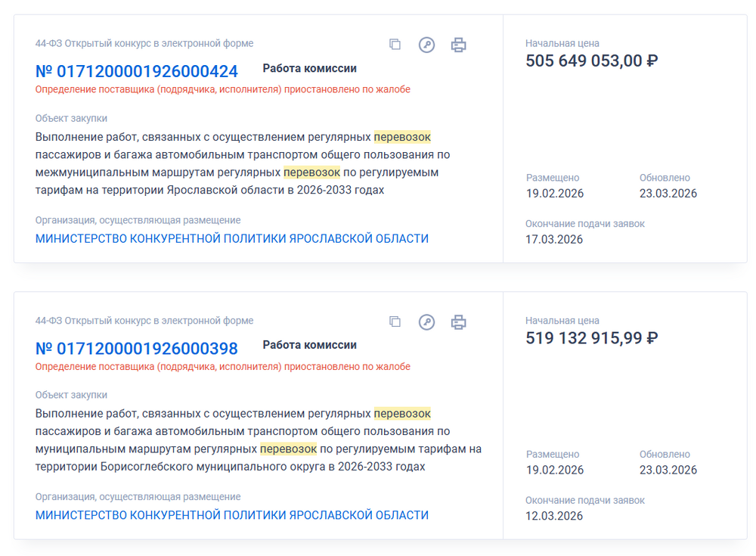Select the initial price 519 132 915,99 ₽
This screenshot has width=756, height=556.
click(x=591, y=338)
